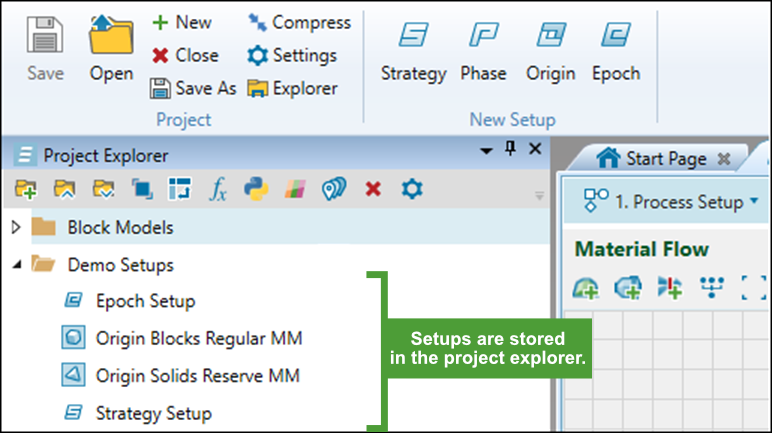772x433 pixels.
Task: Open Explorer toolbar overflow options arrow
Action: coord(539,196)
